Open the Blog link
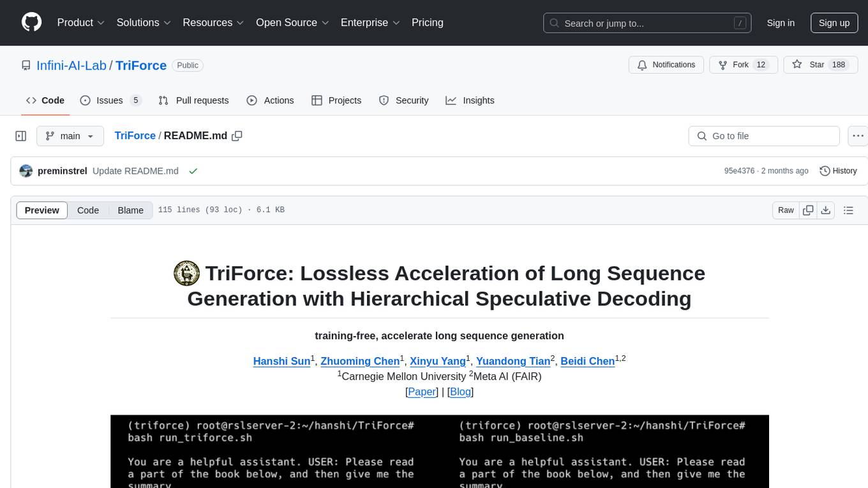 click(461, 392)
